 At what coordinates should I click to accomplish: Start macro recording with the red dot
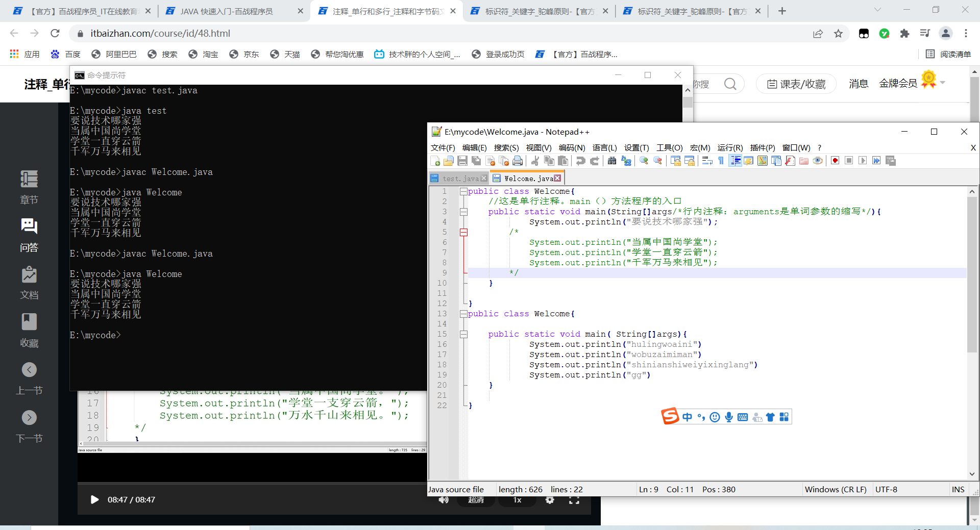(x=835, y=161)
